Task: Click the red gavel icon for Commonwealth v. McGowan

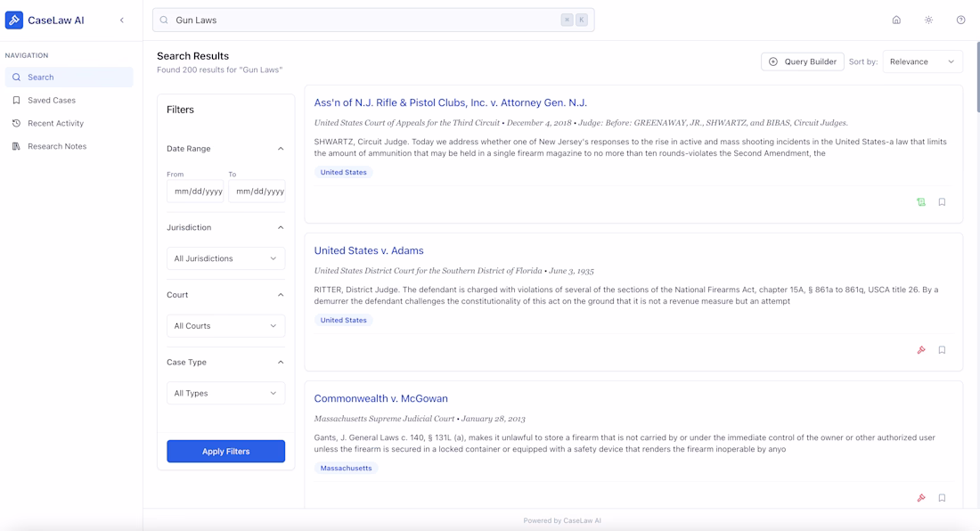Action: (x=921, y=498)
